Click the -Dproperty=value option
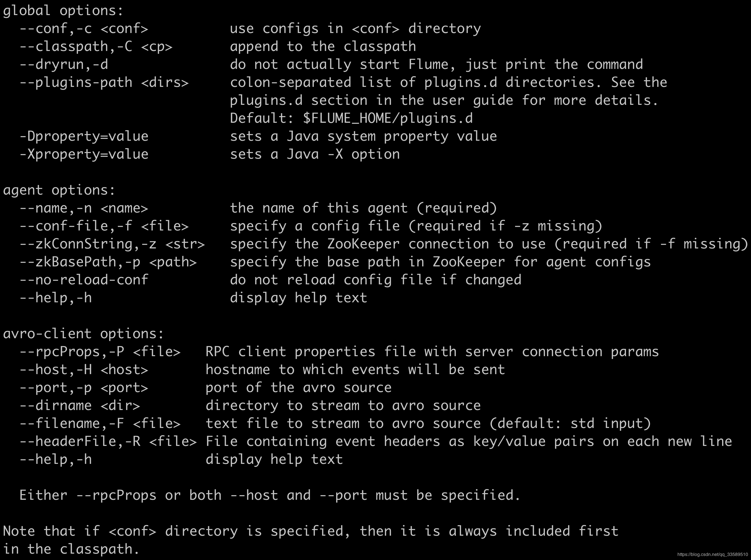This screenshot has height=560, width=751. [84, 136]
